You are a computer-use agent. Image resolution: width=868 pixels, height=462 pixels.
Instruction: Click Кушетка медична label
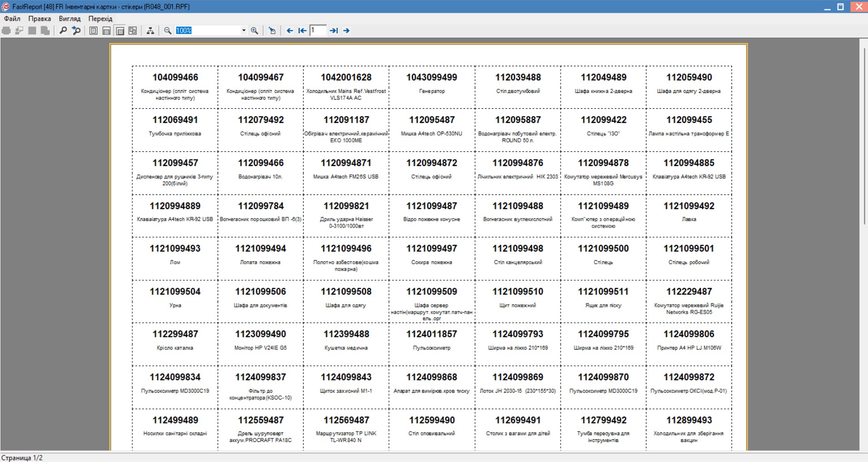(x=346, y=348)
